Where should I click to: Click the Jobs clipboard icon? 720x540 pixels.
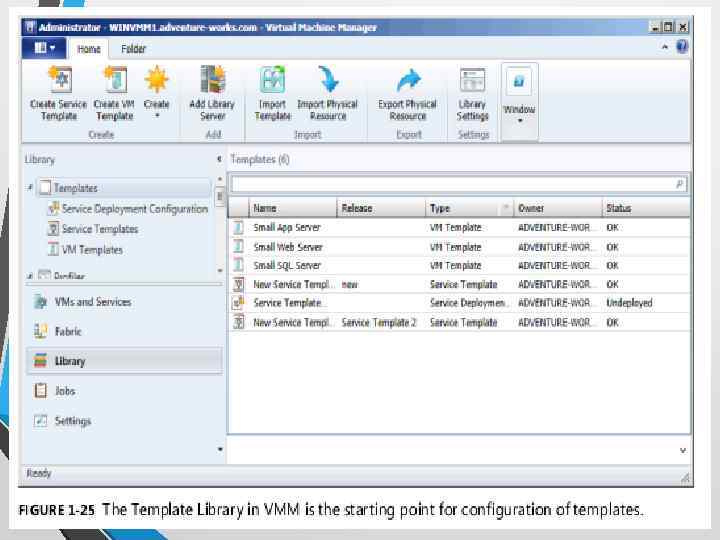tap(40, 391)
